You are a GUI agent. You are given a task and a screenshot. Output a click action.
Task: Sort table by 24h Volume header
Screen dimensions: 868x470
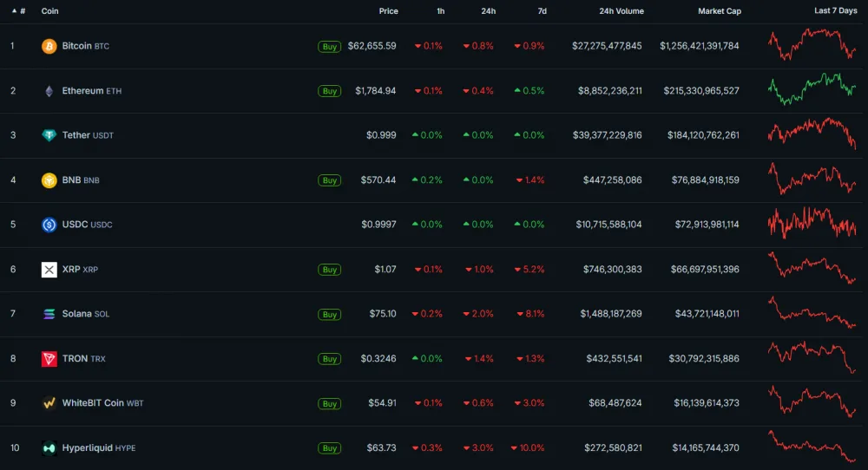coord(621,11)
